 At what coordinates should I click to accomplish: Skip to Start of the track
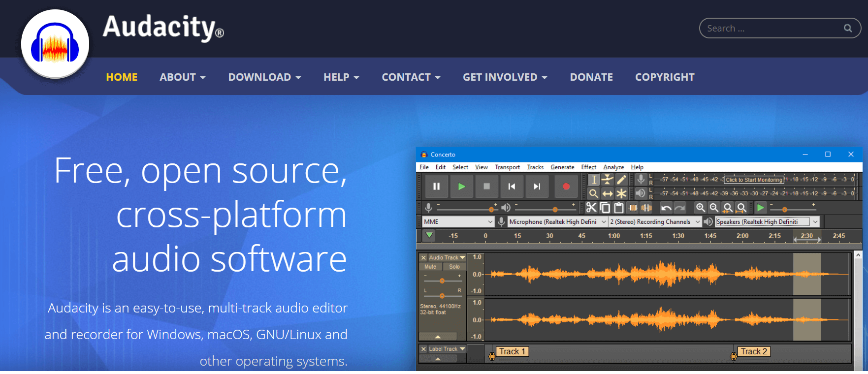click(x=512, y=187)
